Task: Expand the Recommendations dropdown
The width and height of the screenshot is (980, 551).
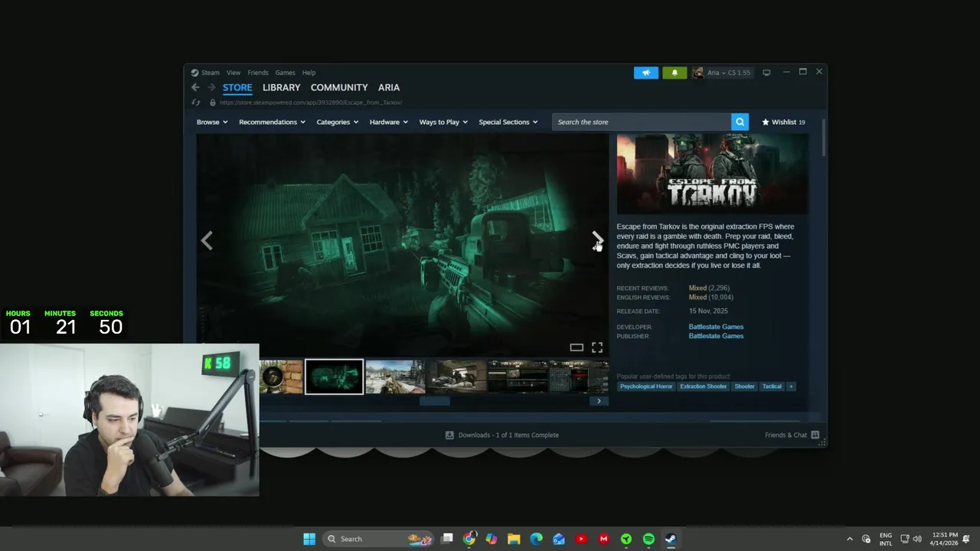Action: (x=272, y=122)
